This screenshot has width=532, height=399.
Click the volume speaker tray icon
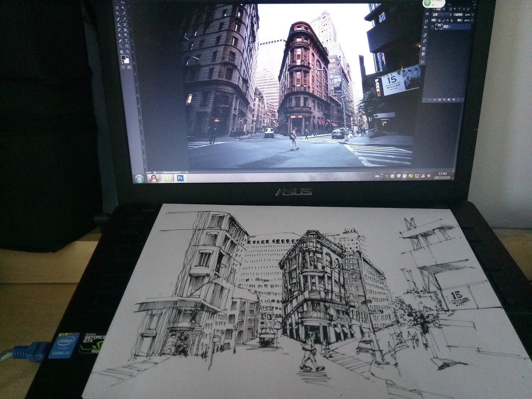(429, 176)
